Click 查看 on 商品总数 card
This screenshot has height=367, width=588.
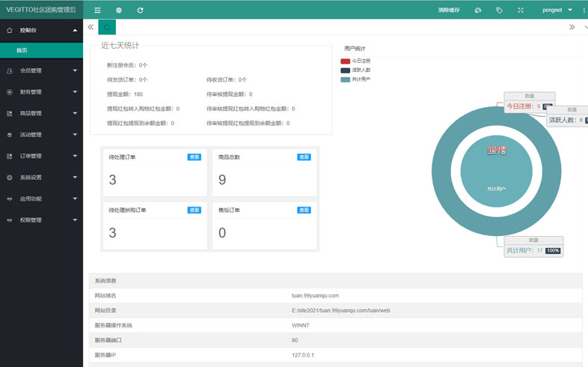tap(304, 157)
